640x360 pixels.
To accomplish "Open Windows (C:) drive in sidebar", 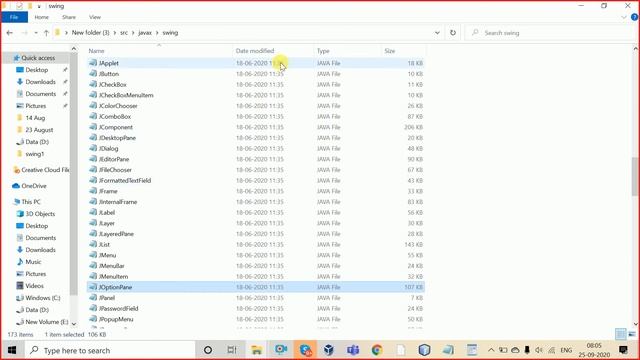I will tap(42, 298).
